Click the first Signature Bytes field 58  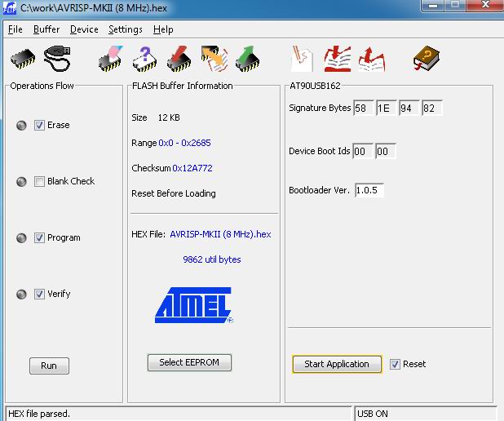364,108
